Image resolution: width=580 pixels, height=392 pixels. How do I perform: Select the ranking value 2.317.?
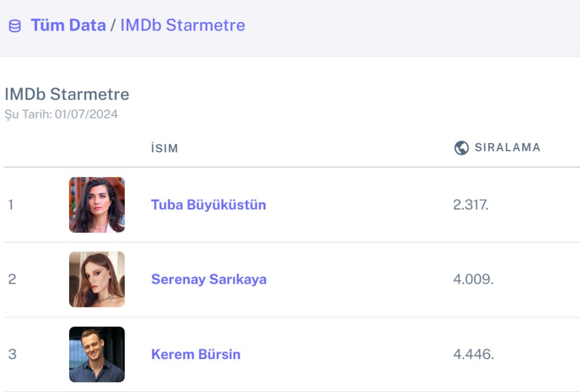[471, 205]
